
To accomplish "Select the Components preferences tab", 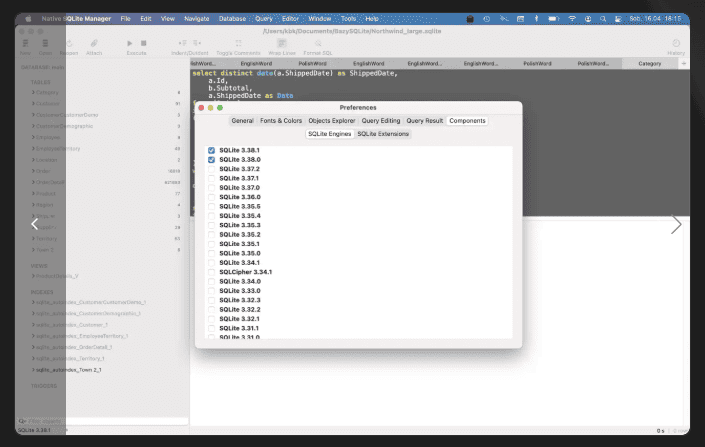I will tap(467, 121).
